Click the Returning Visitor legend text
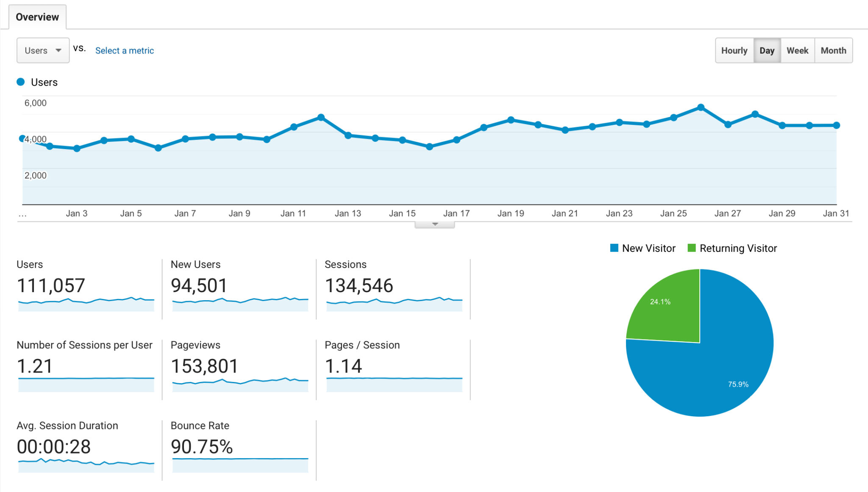The height and width of the screenshot is (492, 868). point(738,248)
